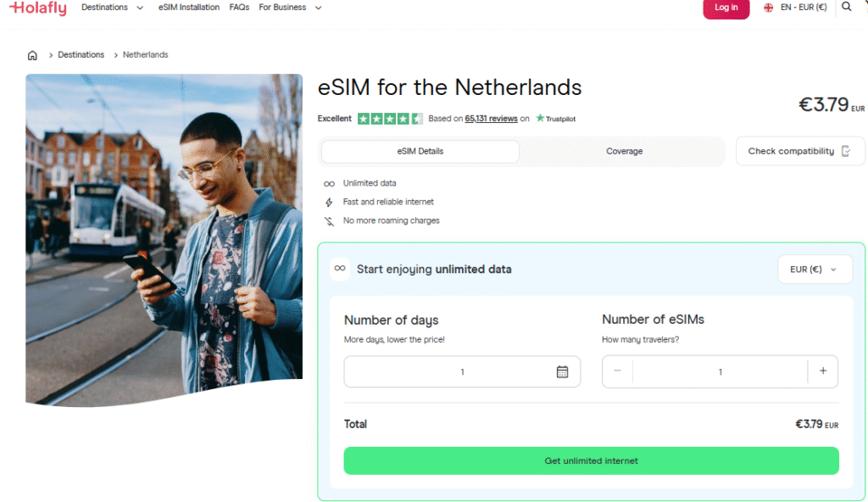Click the infinity unlimited data icon
Screen dimensions: 868x502
(328, 183)
